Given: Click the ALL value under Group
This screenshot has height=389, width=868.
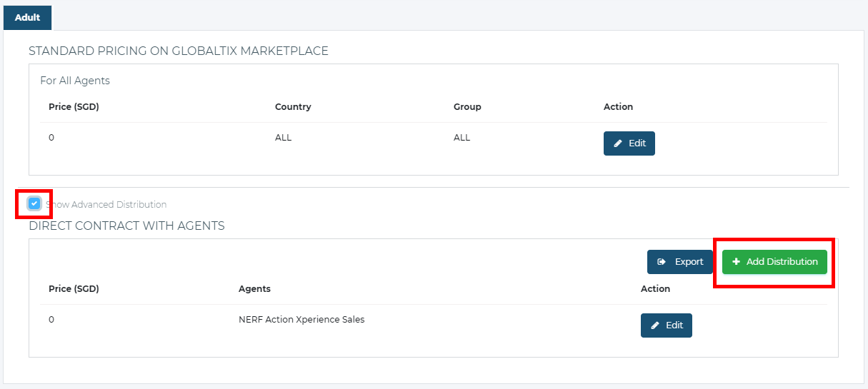Looking at the screenshot, I should 462,138.
